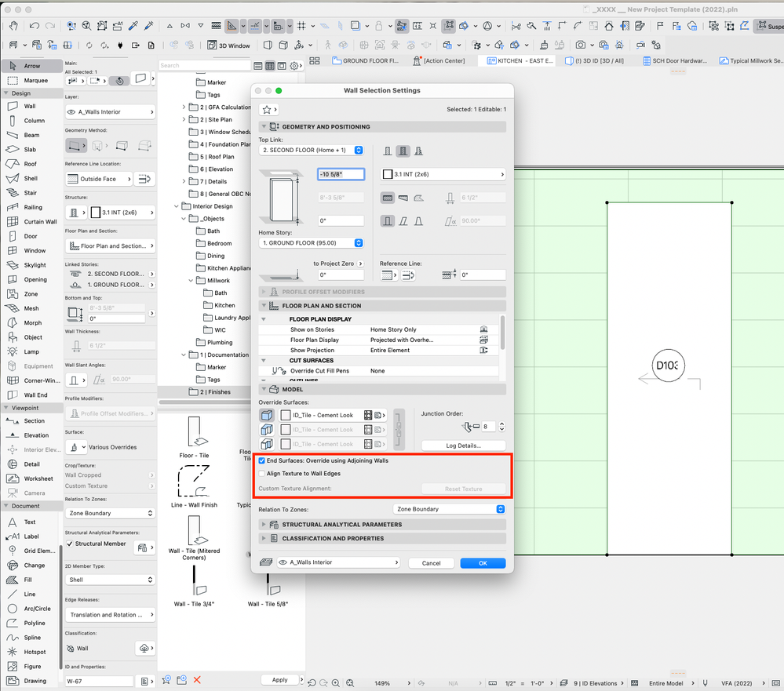Open the Relation To Zones dropdown in dialog

tap(449, 509)
